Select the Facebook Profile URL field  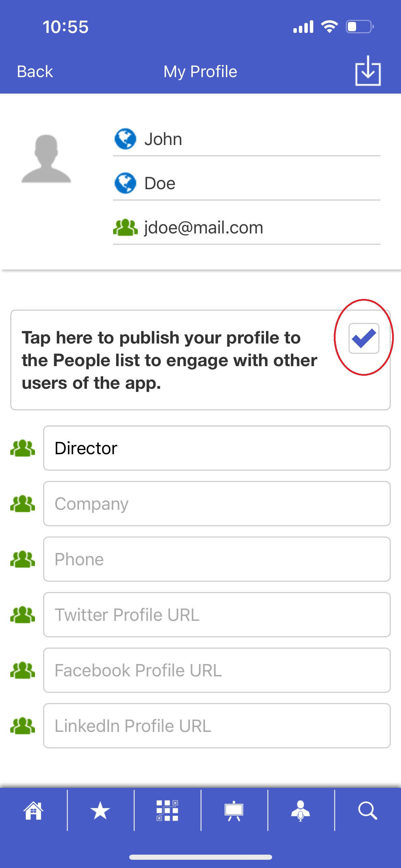pyautogui.click(x=217, y=670)
